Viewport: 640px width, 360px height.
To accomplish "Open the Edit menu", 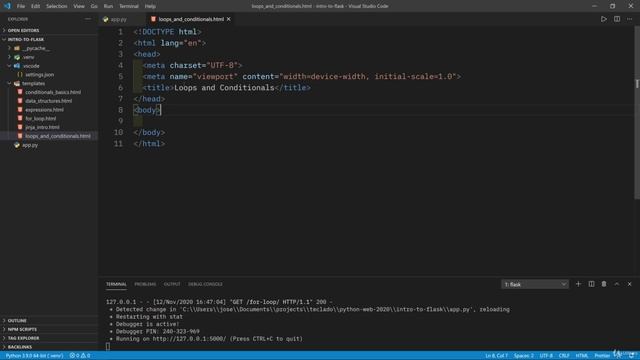I will pyautogui.click(x=36, y=6).
